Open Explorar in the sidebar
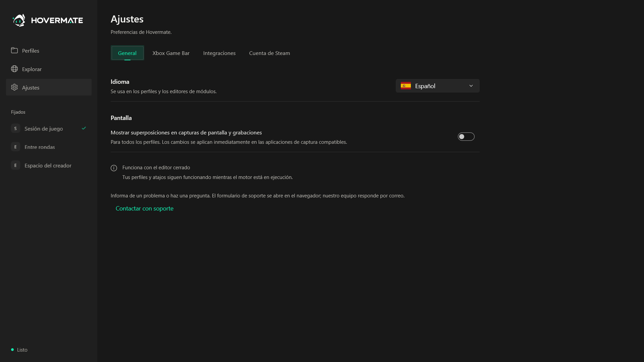The width and height of the screenshot is (644, 362). point(49,69)
